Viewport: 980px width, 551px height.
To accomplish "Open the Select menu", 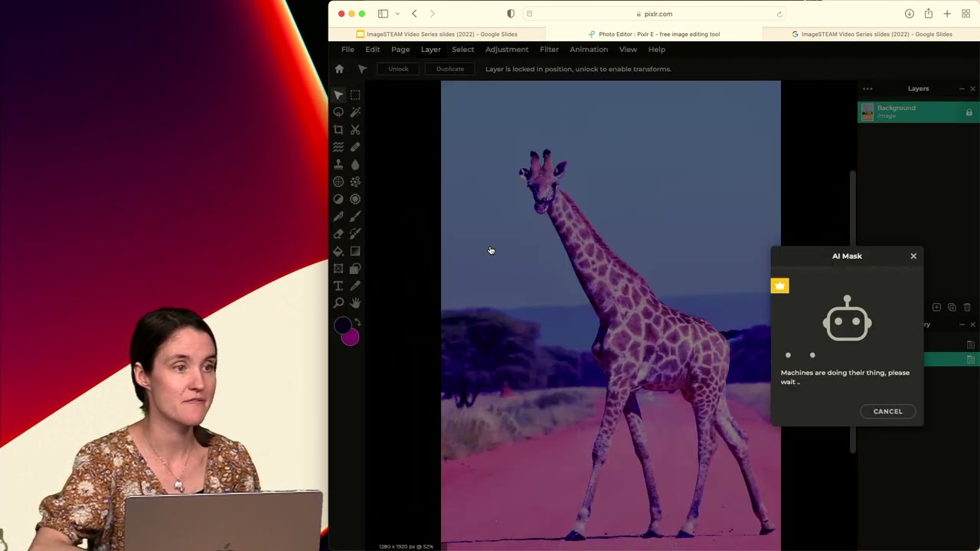I will tap(462, 49).
